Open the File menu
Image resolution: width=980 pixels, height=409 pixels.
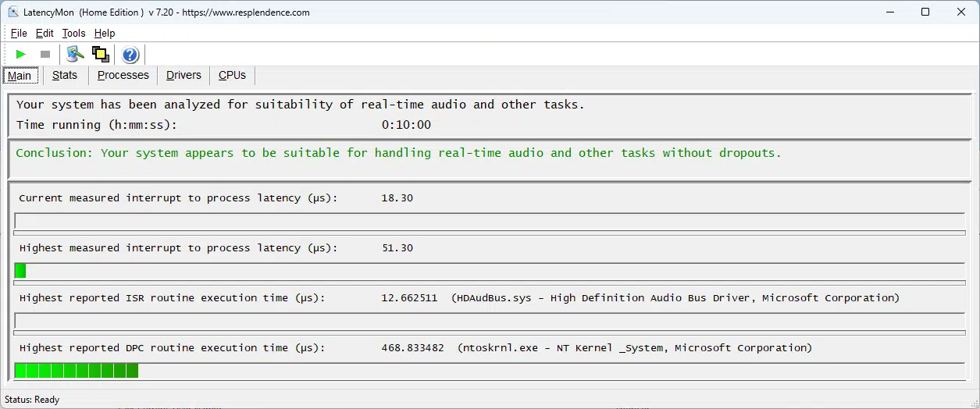tap(19, 34)
